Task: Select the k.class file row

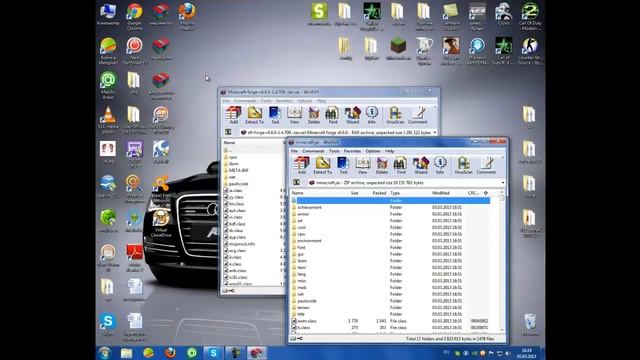Action: [x=391, y=327]
